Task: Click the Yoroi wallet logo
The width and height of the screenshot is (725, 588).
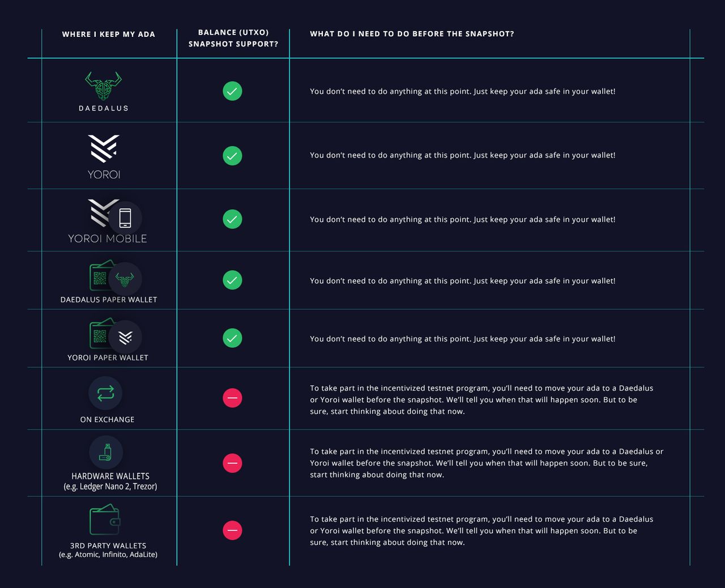Action: point(104,148)
